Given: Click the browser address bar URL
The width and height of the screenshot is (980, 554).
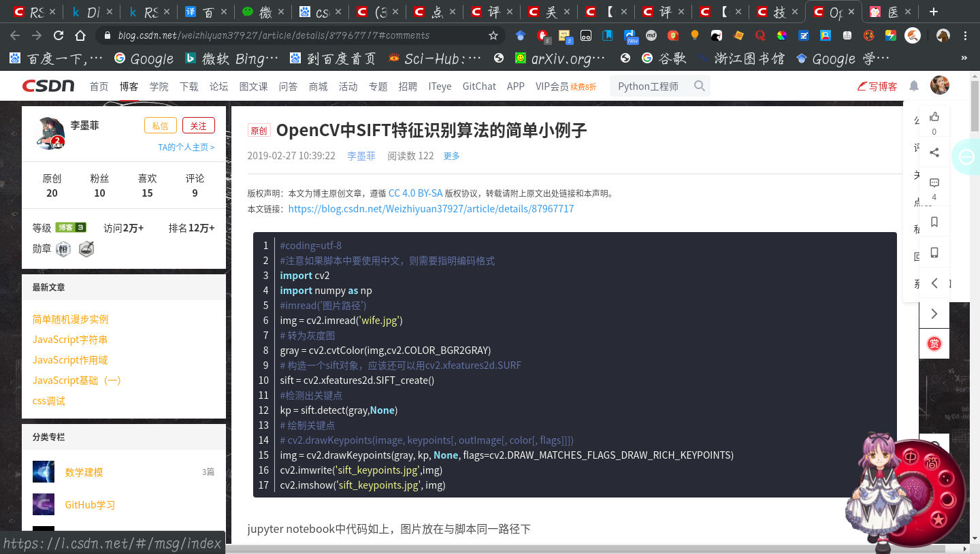Looking at the screenshot, I should pos(274,35).
